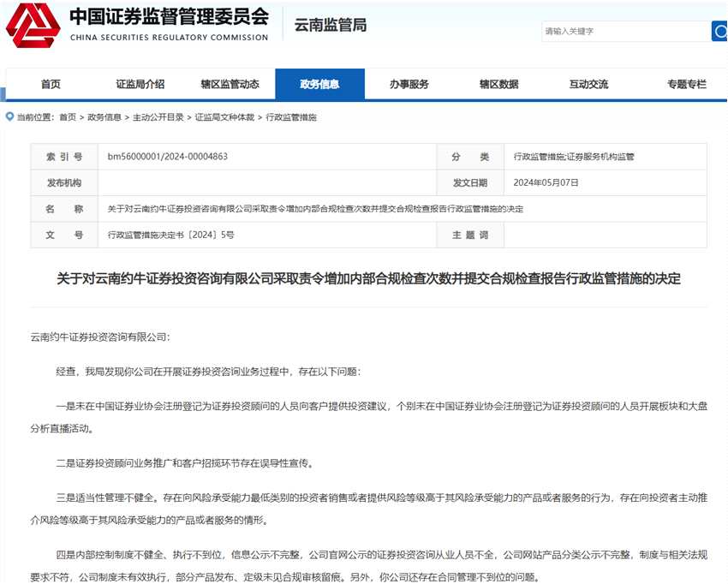Click the paragraph starting 二是证券投资顾问业务推广

pyautogui.click(x=185, y=463)
